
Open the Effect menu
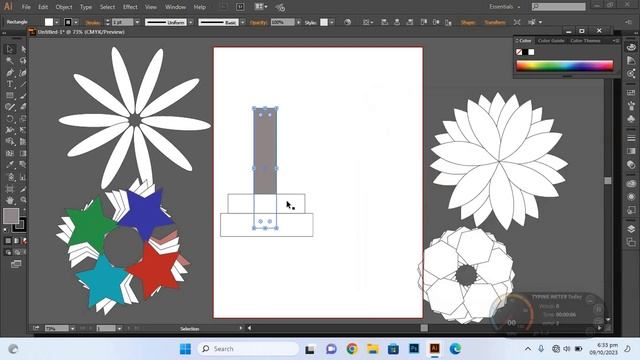point(130,7)
